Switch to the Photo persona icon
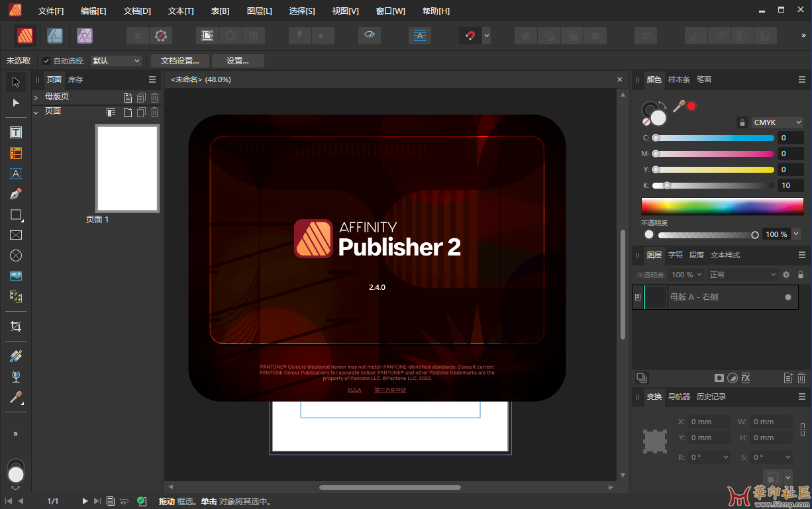Screen dimensions: 812x509 (84, 36)
